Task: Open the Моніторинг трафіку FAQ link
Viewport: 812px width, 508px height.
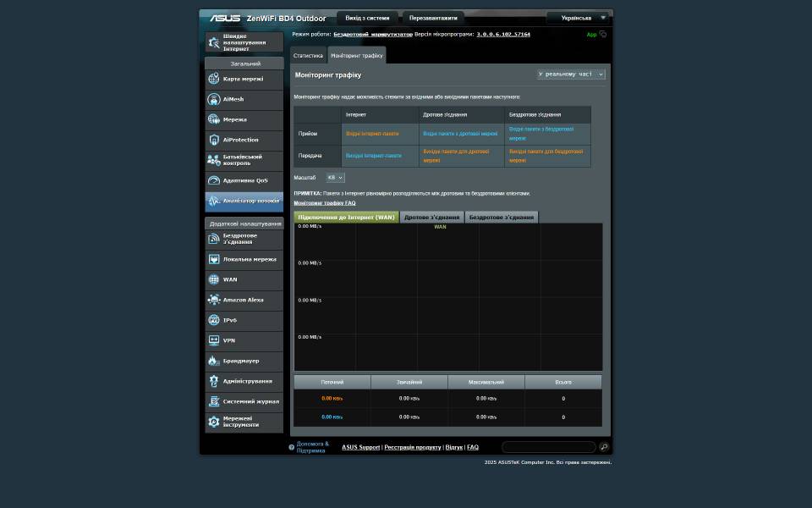Action: [x=324, y=203]
